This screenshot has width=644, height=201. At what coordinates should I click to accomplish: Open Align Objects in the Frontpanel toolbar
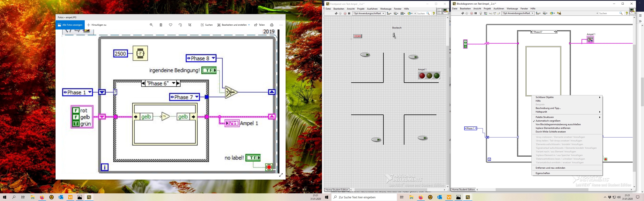pos(389,13)
